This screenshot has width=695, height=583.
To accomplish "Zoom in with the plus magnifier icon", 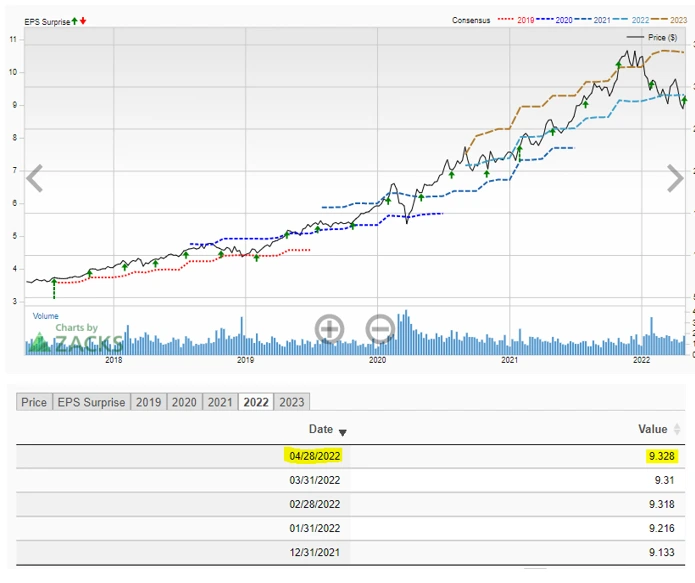I will pyautogui.click(x=329, y=329).
